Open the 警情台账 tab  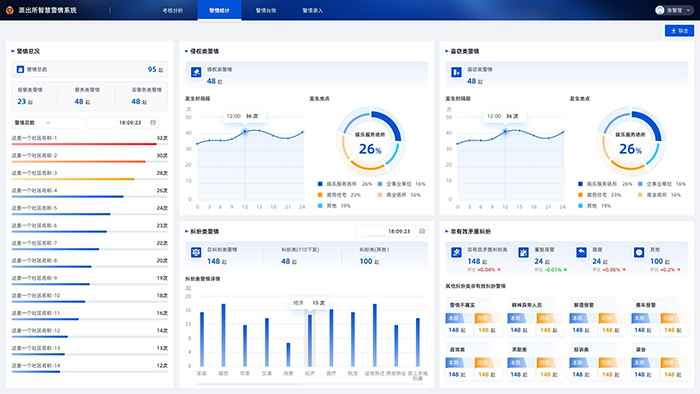pos(266,10)
